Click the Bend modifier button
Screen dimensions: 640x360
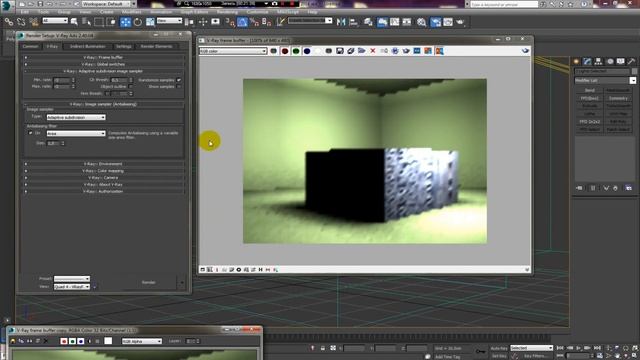pyautogui.click(x=589, y=91)
